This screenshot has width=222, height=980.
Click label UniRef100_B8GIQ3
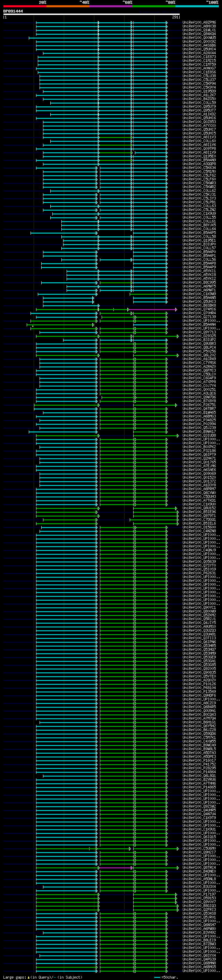tap(199, 906)
